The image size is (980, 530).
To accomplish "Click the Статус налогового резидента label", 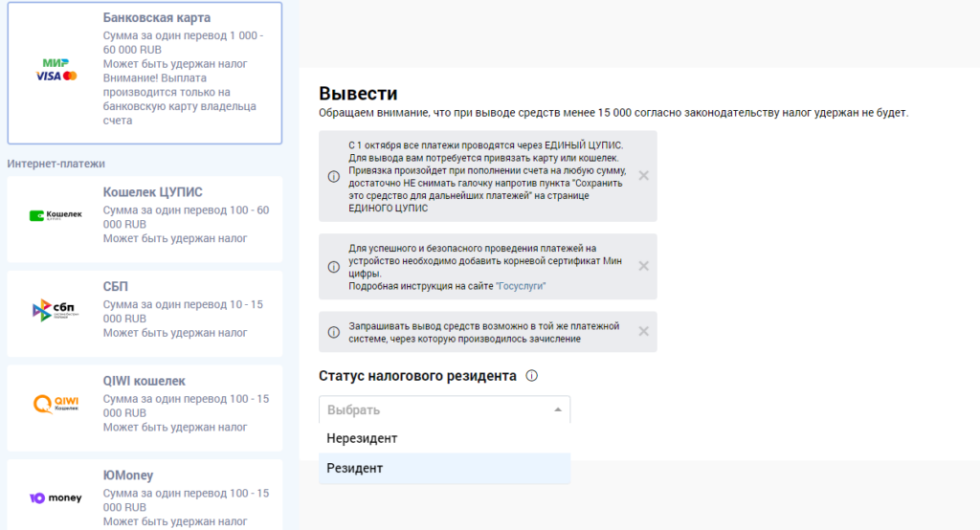I will click(417, 376).
